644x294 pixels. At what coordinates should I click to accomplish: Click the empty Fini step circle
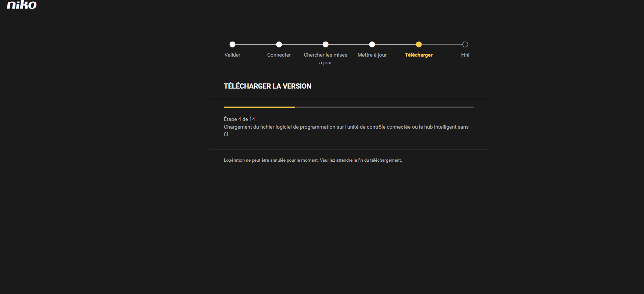[465, 44]
